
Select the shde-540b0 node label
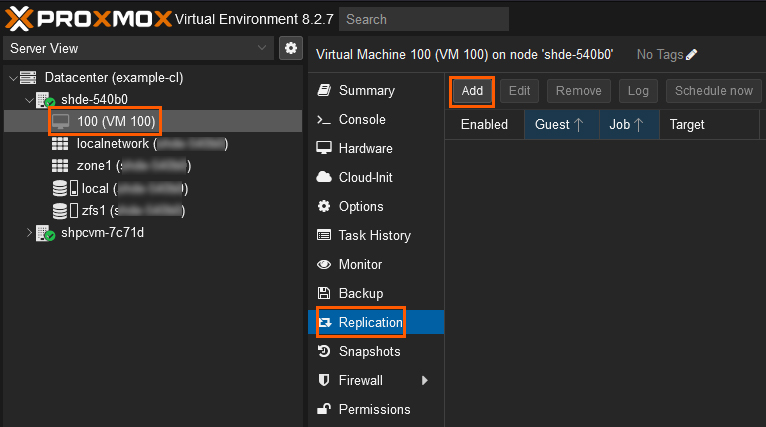[94, 100]
